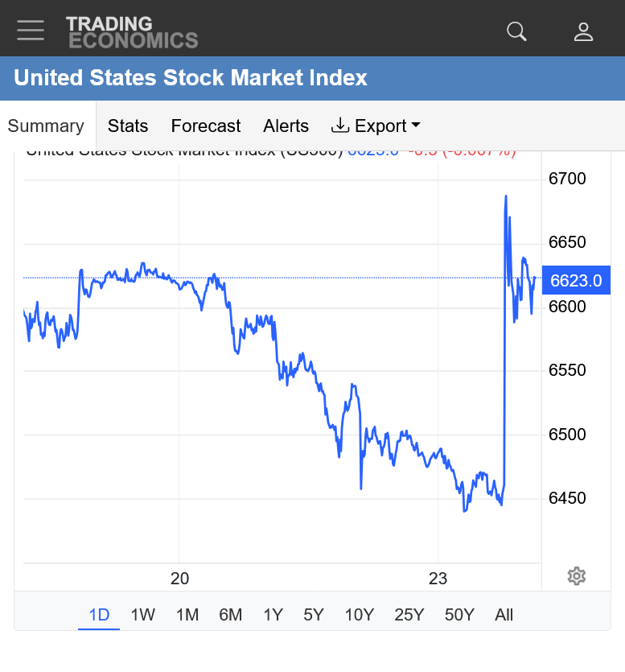Select the 1W time range
Viewport: 625px width, 672px height.
tap(142, 615)
